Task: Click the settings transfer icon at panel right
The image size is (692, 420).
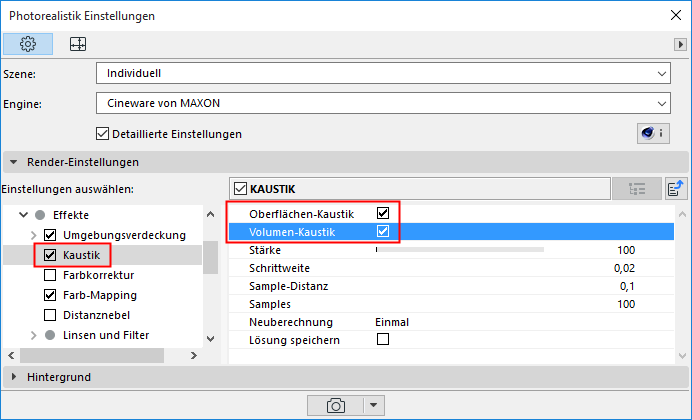Action: pos(675,188)
